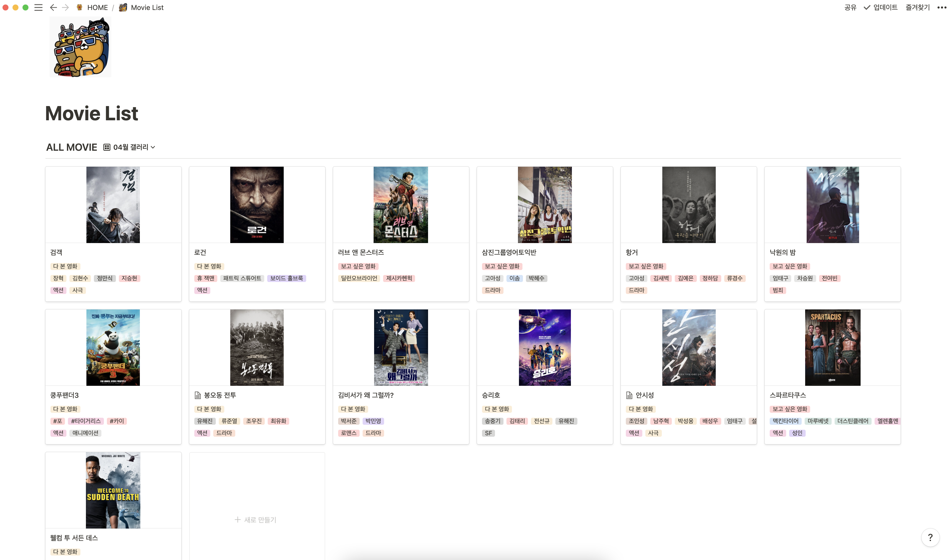Open the 쿵푸팬더3 poster
Image resolution: width=950 pixels, height=560 pixels.
tap(113, 348)
